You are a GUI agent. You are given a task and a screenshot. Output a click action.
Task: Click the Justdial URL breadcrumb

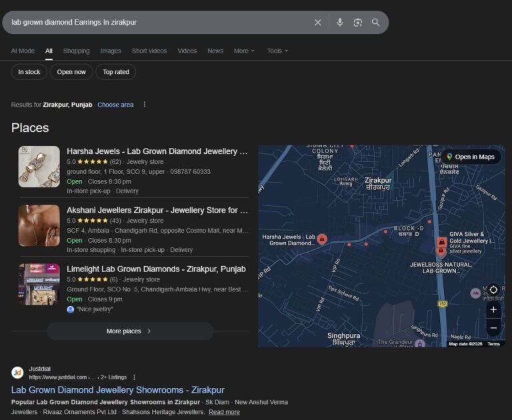pos(78,377)
